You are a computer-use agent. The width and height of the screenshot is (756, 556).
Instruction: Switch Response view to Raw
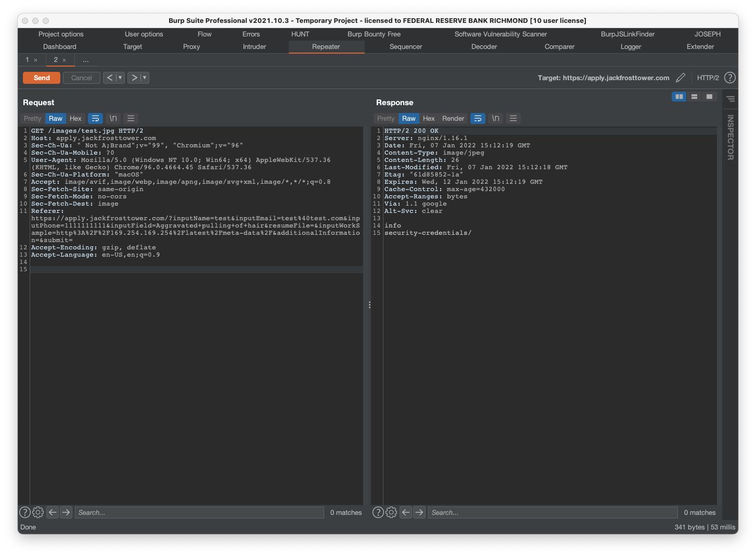pos(409,119)
